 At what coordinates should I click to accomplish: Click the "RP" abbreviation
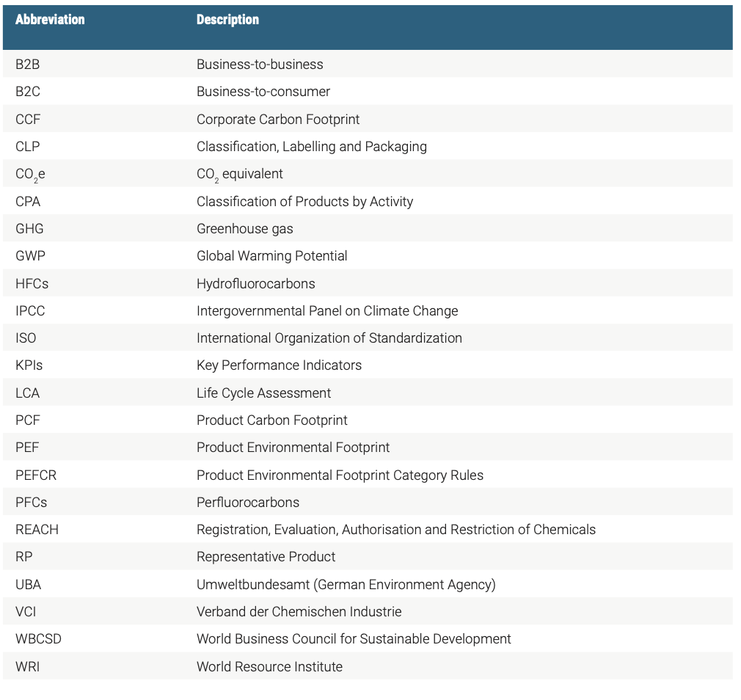tap(24, 557)
